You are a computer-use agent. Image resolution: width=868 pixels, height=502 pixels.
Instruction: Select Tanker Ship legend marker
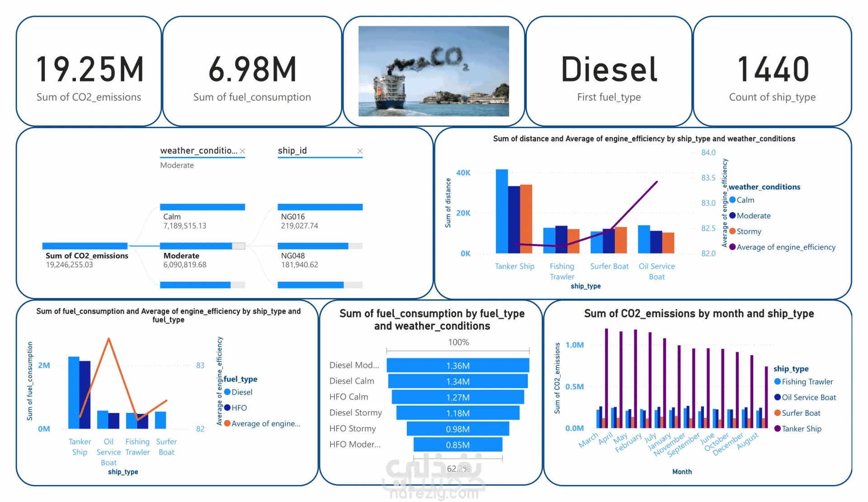coord(778,428)
